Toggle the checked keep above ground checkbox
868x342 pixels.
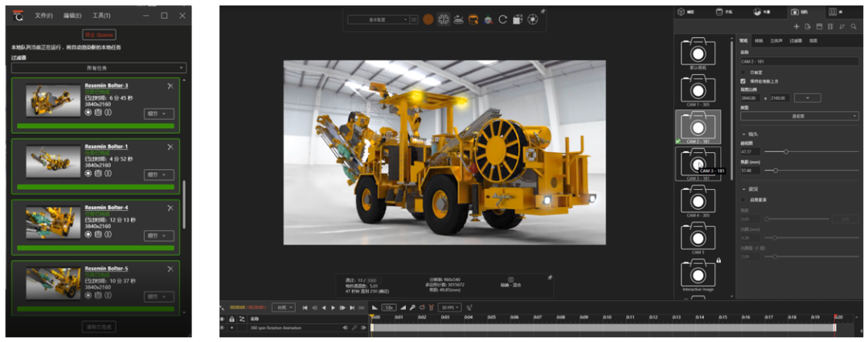tap(743, 81)
